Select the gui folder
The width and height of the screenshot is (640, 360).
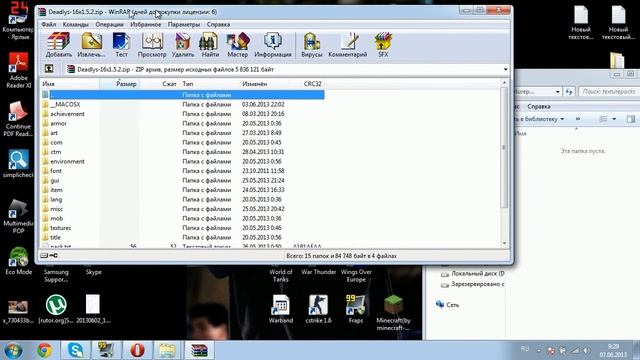click(x=182, y=180)
